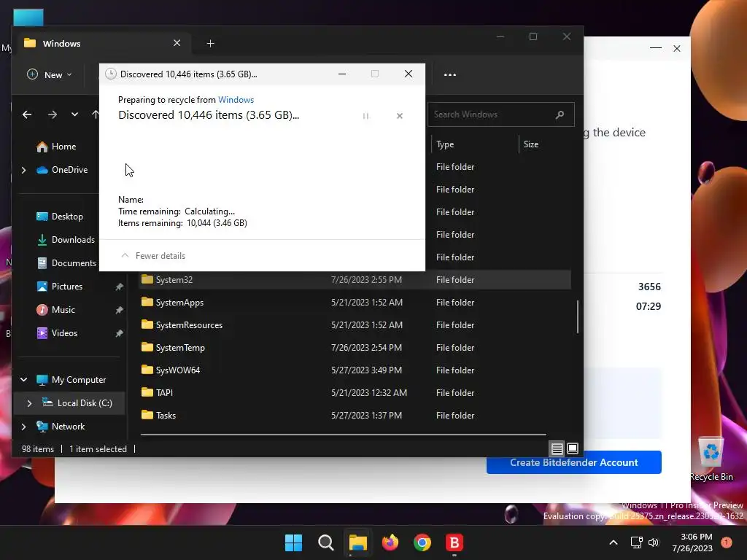Open the See more ellipsis menu
This screenshot has height=560, width=747.
pyautogui.click(x=449, y=75)
